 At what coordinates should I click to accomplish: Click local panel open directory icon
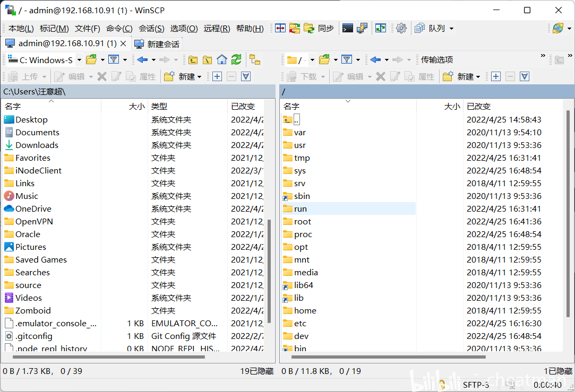tap(91, 60)
